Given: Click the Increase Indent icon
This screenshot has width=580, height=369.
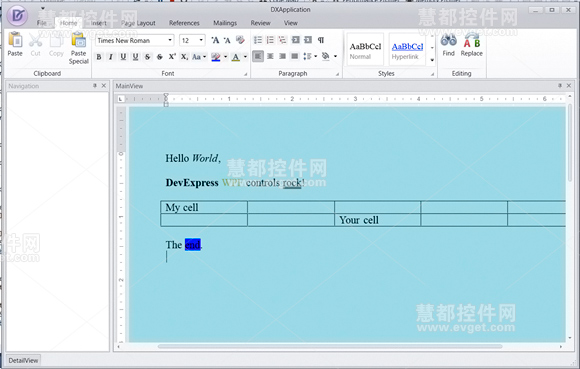Looking at the screenshot, I should [308, 40].
